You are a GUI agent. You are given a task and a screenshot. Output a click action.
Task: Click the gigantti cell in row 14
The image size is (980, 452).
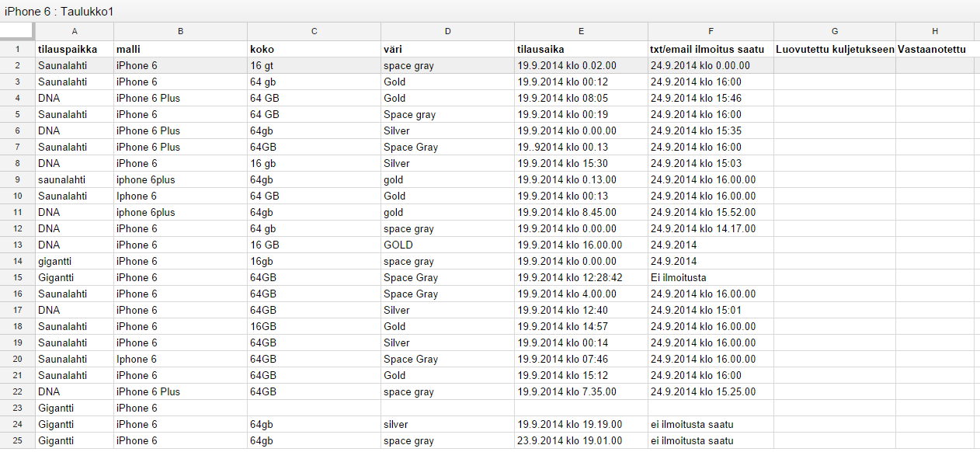point(75,261)
